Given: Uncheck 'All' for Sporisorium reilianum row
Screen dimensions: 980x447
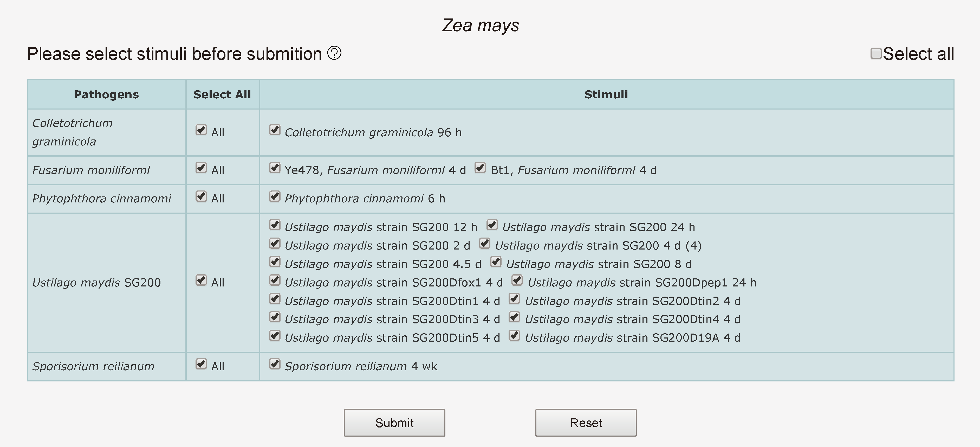Looking at the screenshot, I should click(201, 364).
